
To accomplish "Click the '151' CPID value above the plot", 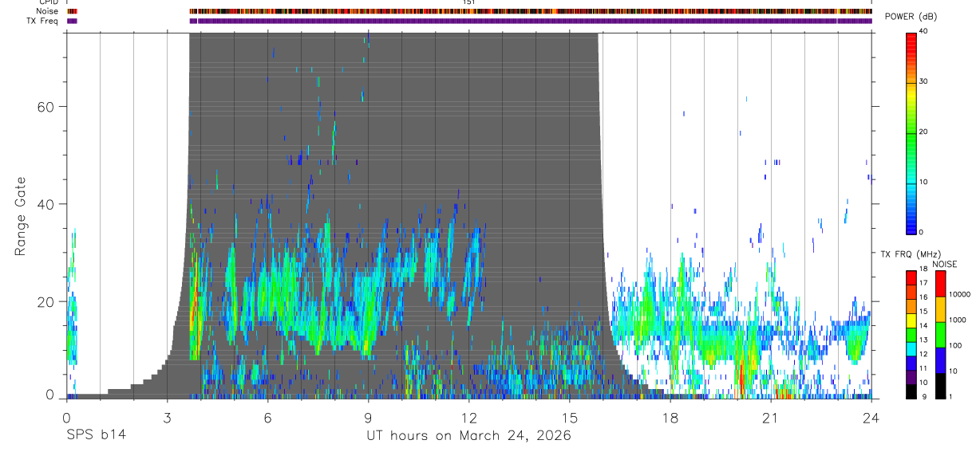I will click(469, 2).
